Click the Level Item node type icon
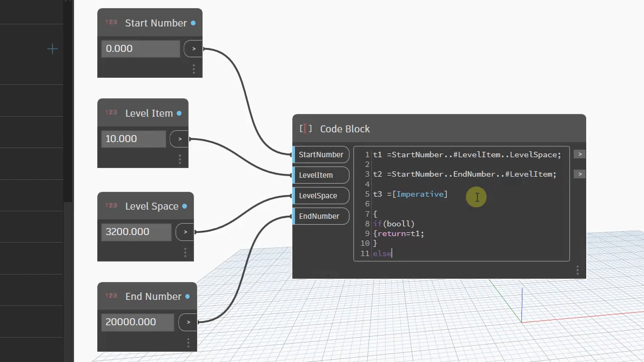 [x=111, y=112]
